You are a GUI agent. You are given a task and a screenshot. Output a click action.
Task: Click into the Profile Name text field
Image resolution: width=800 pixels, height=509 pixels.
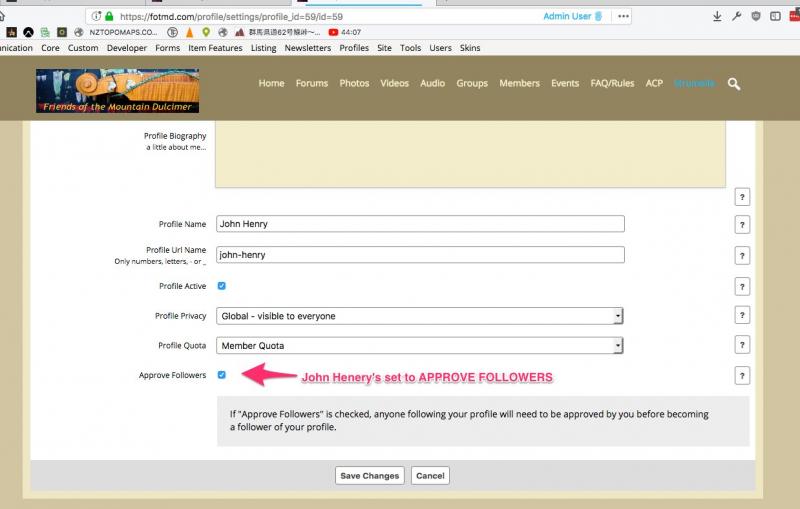(x=420, y=224)
